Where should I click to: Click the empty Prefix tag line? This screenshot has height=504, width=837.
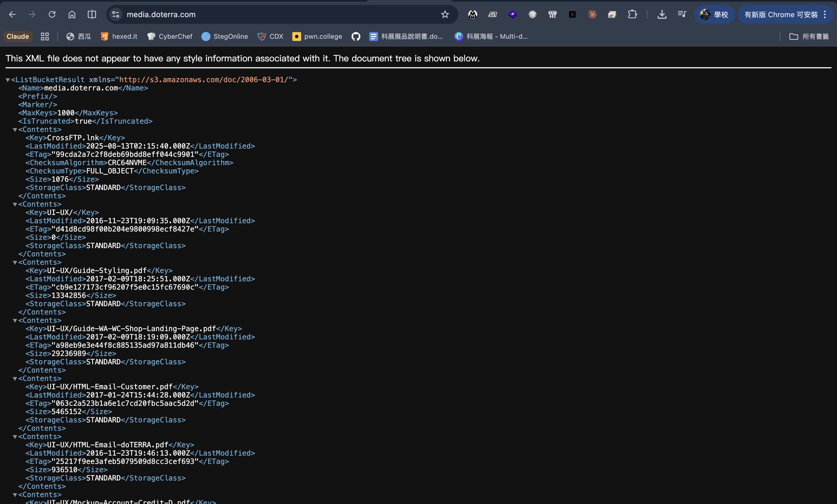click(38, 96)
